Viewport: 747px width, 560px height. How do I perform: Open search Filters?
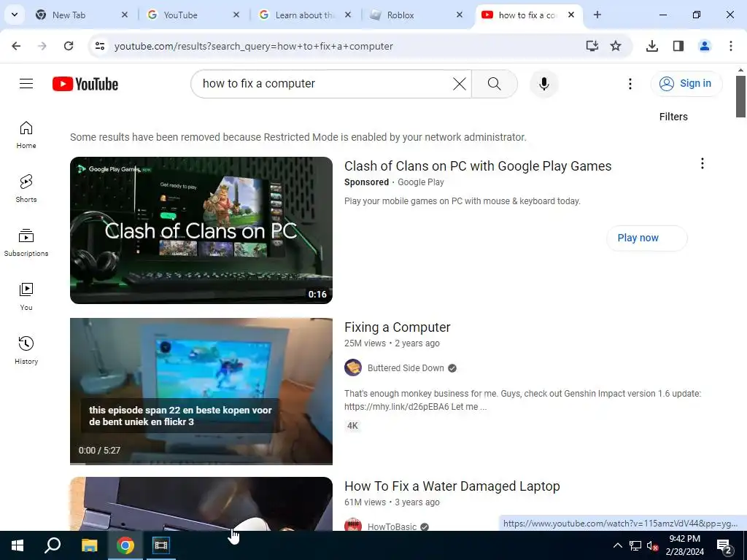pos(673,117)
